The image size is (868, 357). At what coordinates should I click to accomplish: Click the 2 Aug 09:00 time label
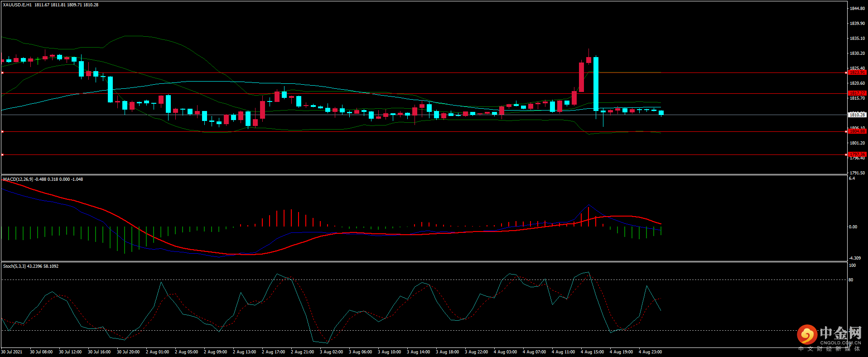pyautogui.click(x=215, y=352)
